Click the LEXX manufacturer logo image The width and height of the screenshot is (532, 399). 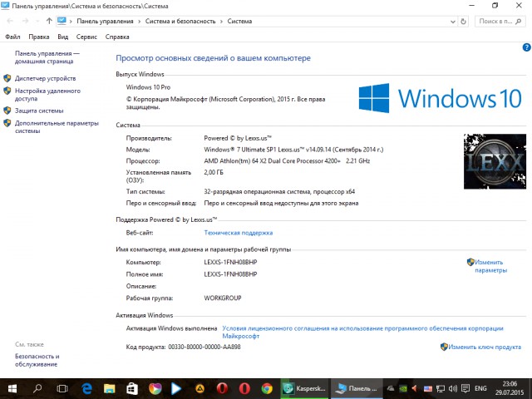495,161
